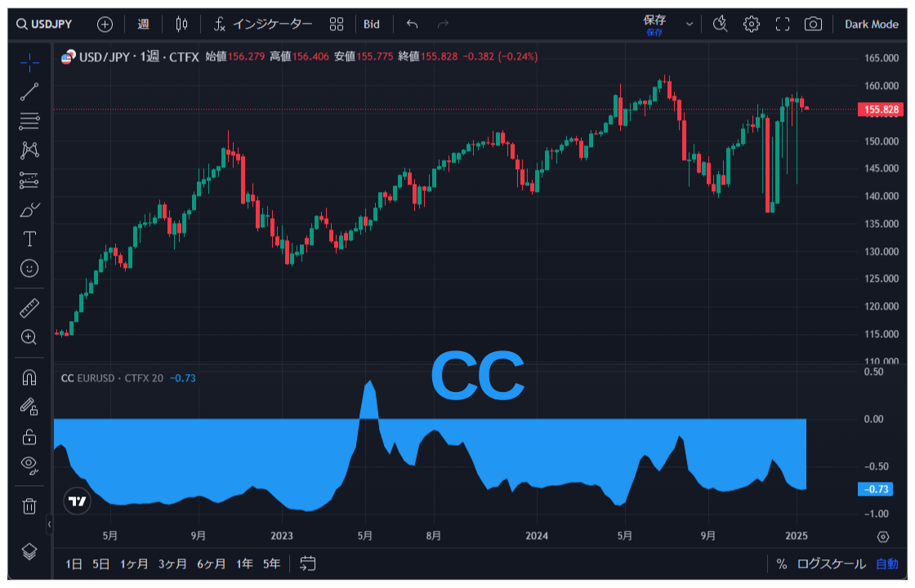
Task: Collapse the drawing toolbar arrow
Action: (x=49, y=523)
